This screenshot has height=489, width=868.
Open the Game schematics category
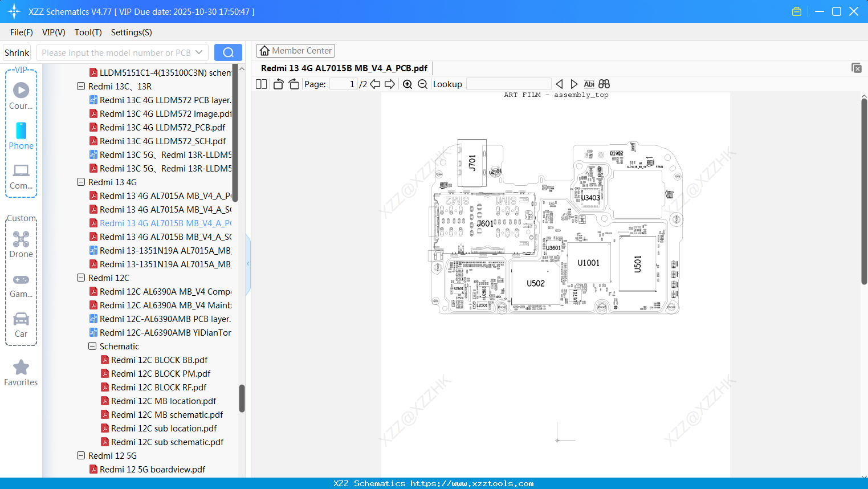pos(21,284)
